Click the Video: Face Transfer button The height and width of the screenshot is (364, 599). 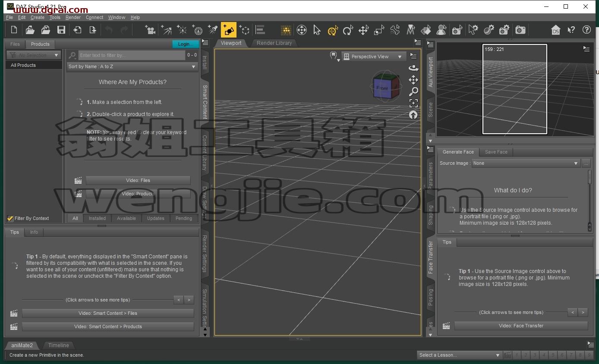point(521,326)
